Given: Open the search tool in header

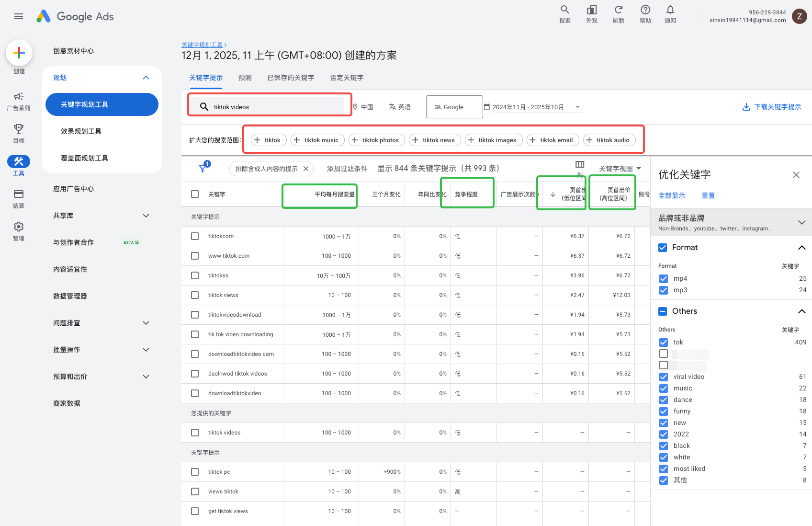Looking at the screenshot, I should 565,14.
